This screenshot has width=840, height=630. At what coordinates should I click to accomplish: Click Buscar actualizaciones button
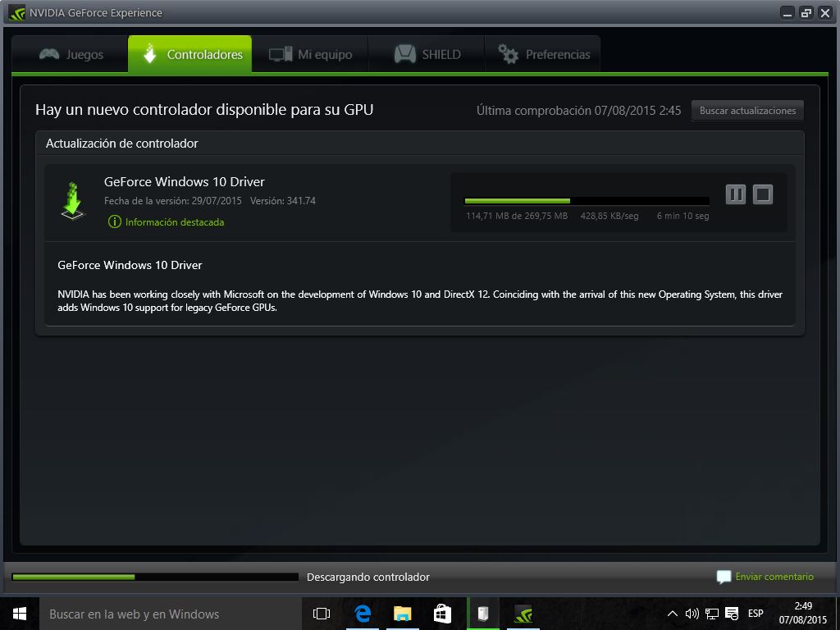click(747, 111)
